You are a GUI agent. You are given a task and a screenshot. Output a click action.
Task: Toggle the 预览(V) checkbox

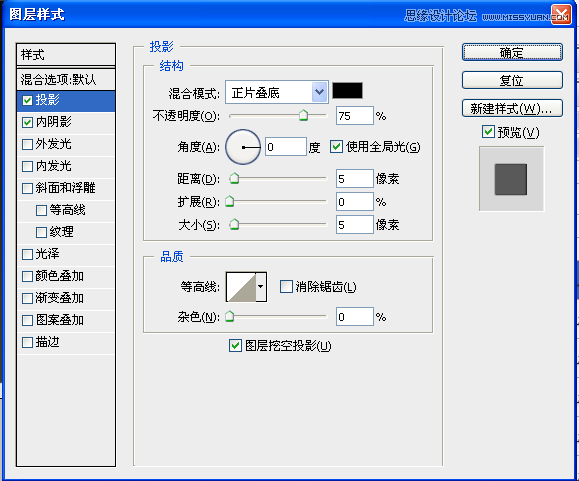(488, 131)
